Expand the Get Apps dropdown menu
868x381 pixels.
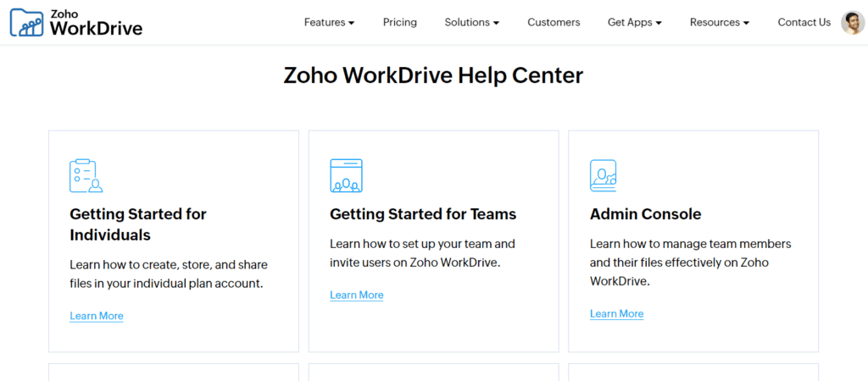point(635,23)
